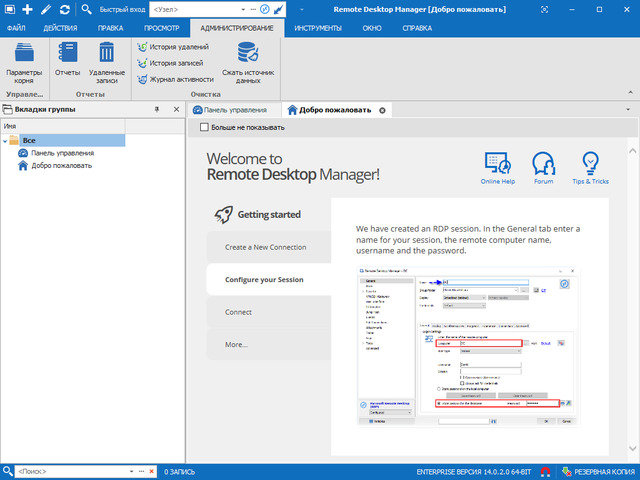640x480 pixels.
Task: Click the focus mode icon in title bar
Action: click(x=544, y=9)
